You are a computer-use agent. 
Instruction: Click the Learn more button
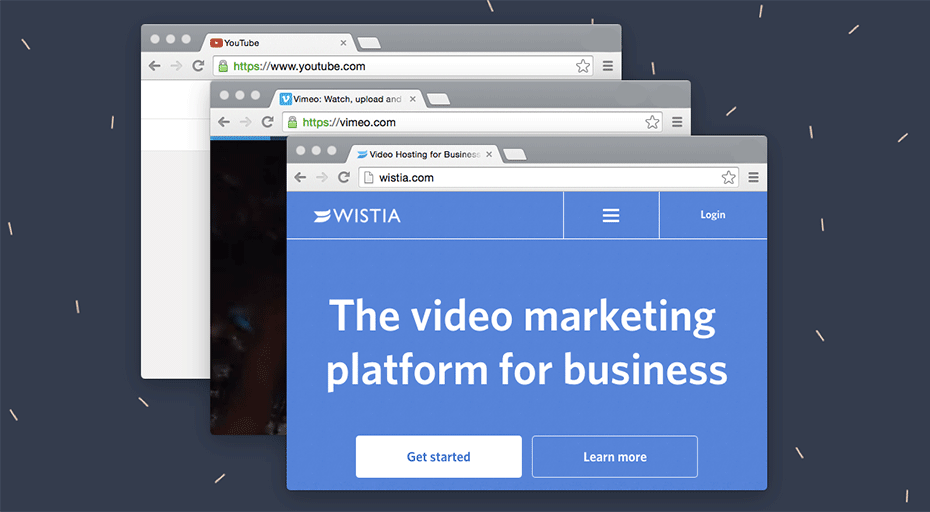615,457
